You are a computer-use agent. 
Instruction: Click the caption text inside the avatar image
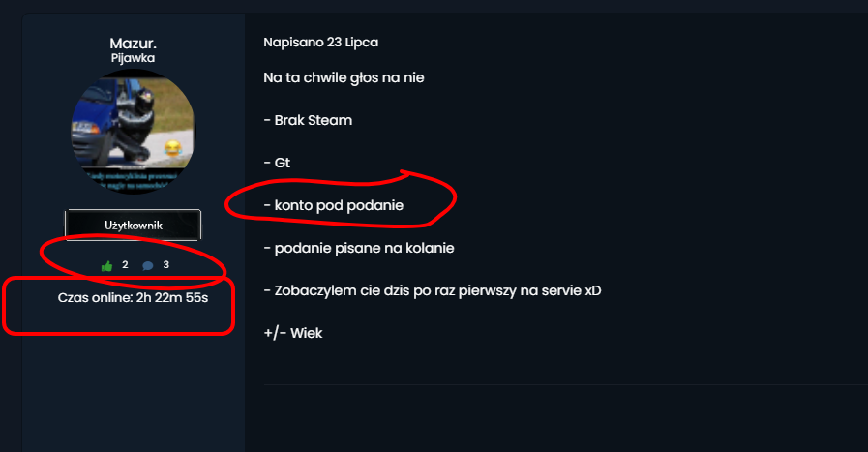coord(133,180)
